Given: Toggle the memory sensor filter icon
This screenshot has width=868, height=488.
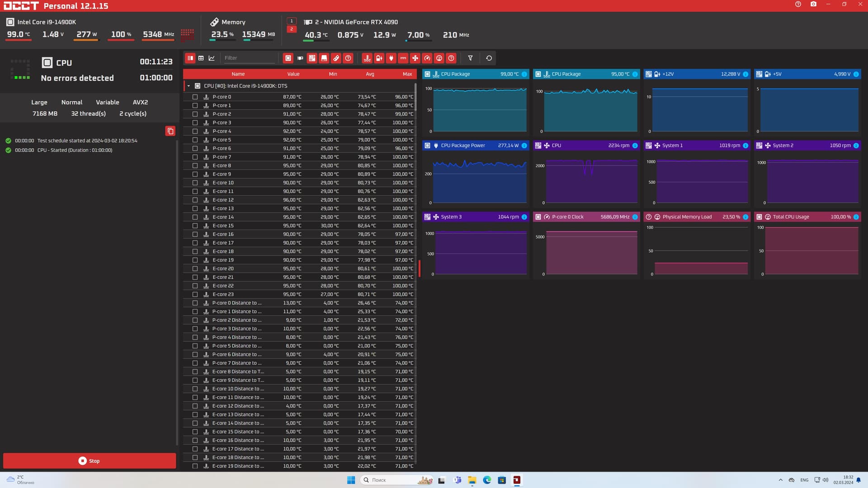Looking at the screenshot, I should click(336, 58).
